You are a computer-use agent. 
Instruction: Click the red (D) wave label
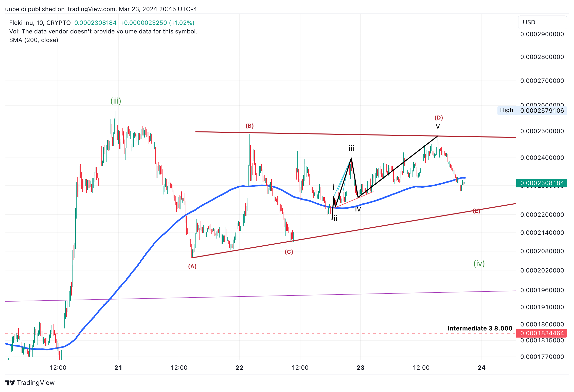pyautogui.click(x=439, y=117)
